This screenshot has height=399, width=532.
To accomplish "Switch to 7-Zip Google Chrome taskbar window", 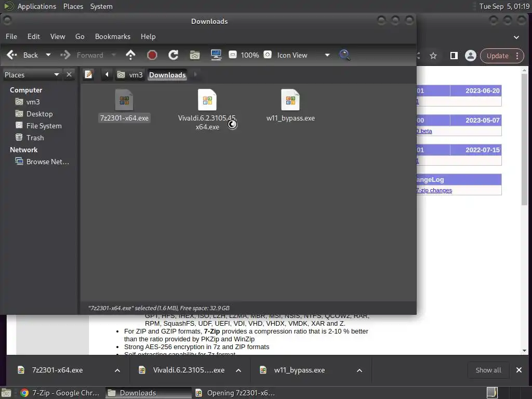I will click(60, 393).
